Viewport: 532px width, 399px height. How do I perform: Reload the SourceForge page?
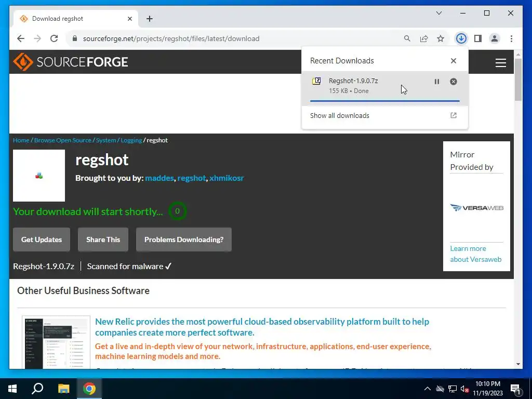click(x=54, y=38)
